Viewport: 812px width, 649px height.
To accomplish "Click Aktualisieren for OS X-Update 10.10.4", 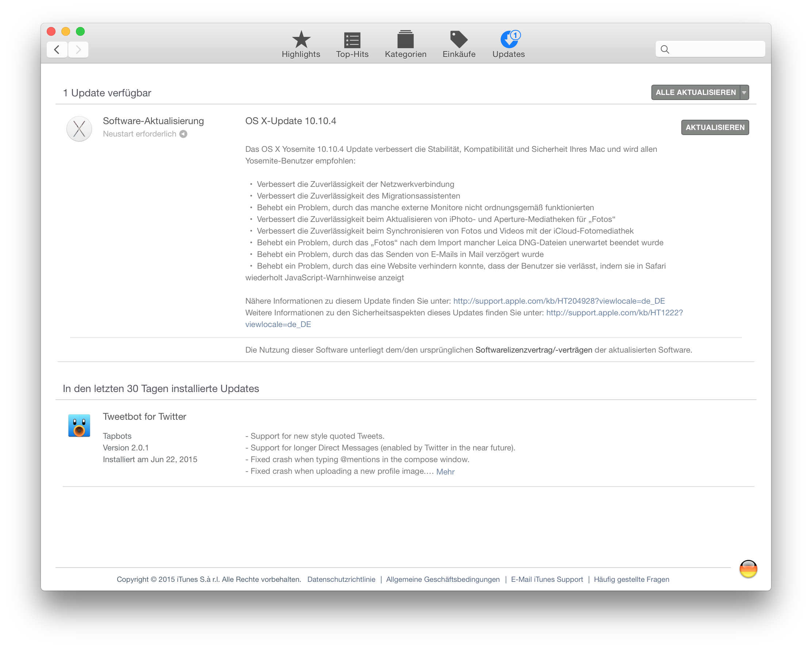I will pos(715,127).
